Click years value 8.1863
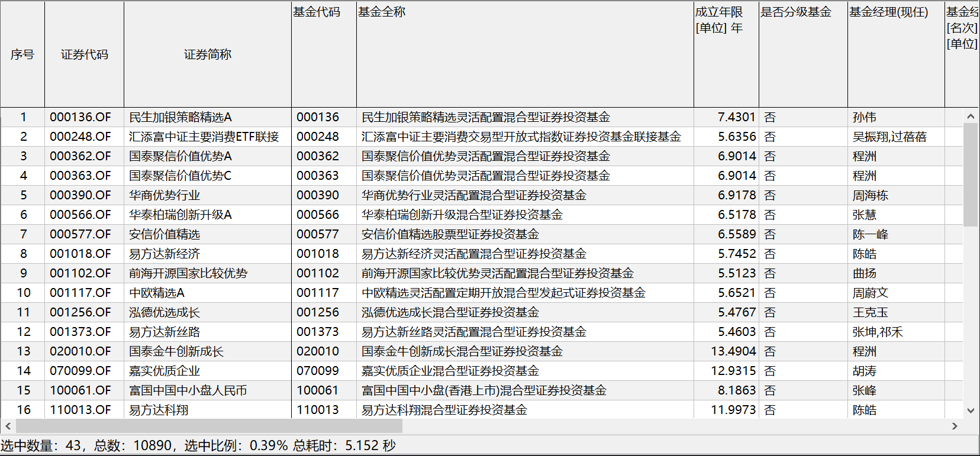Viewport: 980px width, 456px height. pos(726,390)
